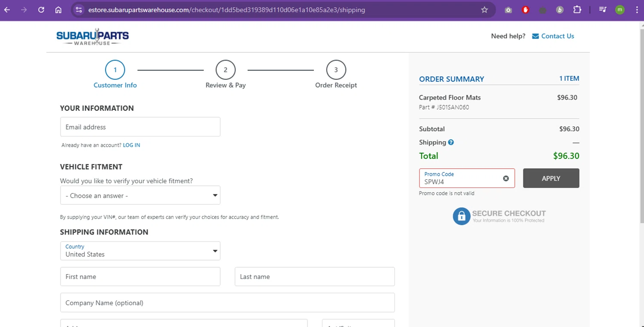This screenshot has height=327, width=644.
Task: Click into the Promo Code field
Action: click(467, 178)
